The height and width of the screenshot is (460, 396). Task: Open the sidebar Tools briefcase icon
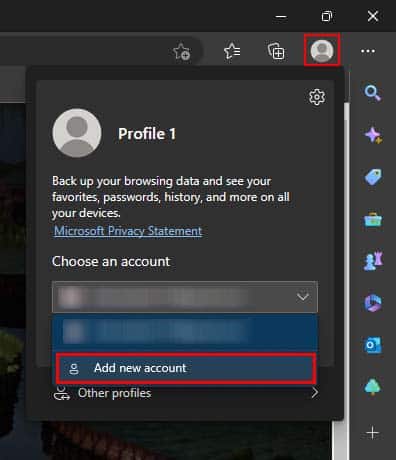[373, 219]
